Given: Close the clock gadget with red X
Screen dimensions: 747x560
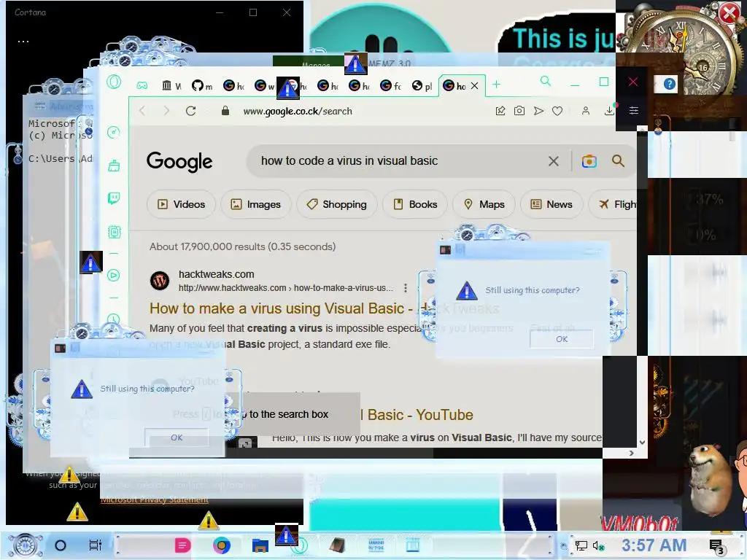Looking at the screenshot, I should (729, 13).
